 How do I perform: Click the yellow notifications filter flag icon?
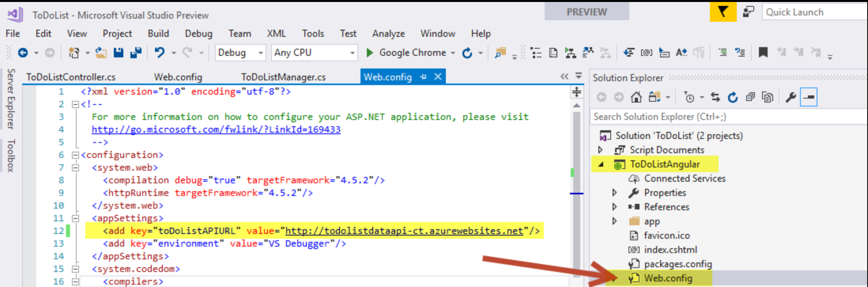point(723,12)
